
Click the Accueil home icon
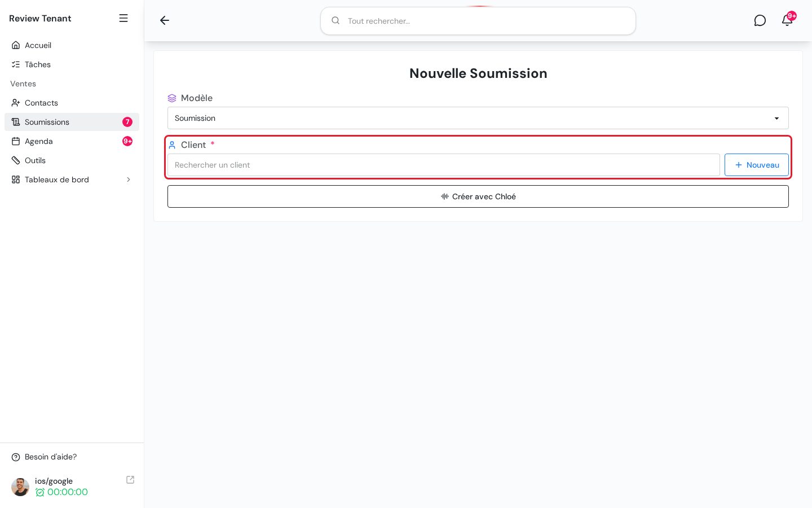16,45
